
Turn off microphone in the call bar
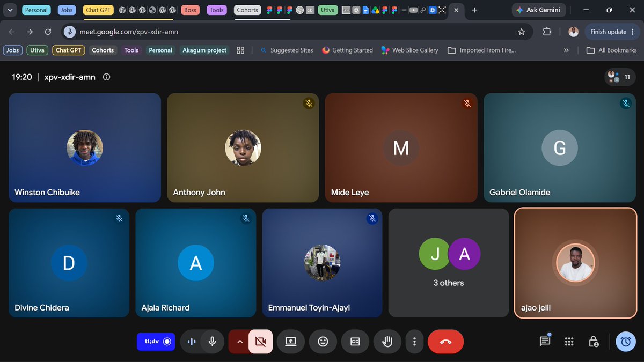(213, 341)
